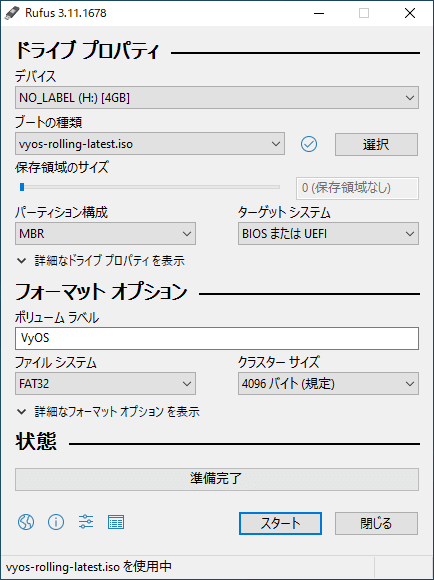Image resolution: width=434 pixels, height=580 pixels.
Task: Open the パーティション構成 MBR dropdown
Action: (105, 233)
